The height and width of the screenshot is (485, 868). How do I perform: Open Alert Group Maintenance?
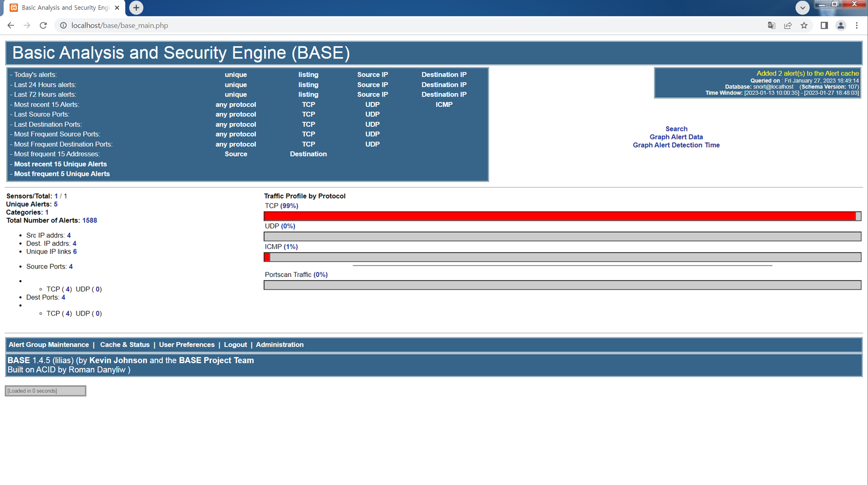(x=49, y=345)
